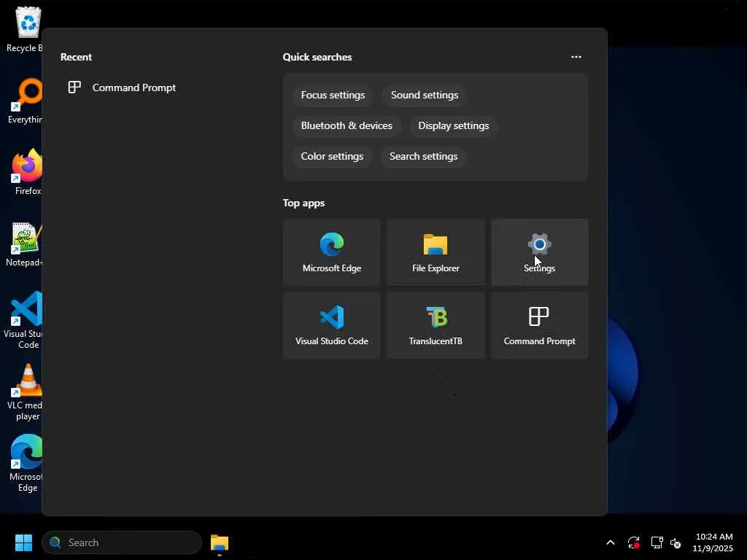Launch File Explorer from Top apps
Image resolution: width=747 pixels, height=560 pixels.
436,252
